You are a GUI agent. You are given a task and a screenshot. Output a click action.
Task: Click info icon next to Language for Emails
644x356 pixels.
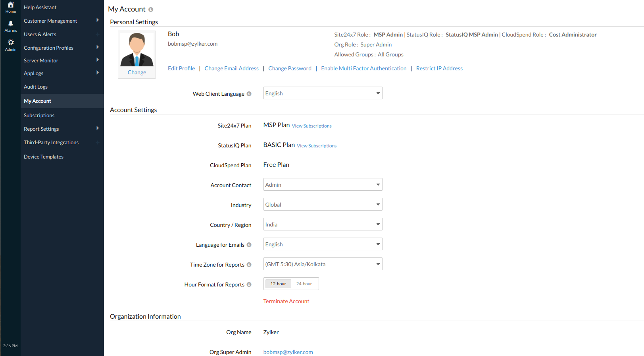(x=249, y=245)
